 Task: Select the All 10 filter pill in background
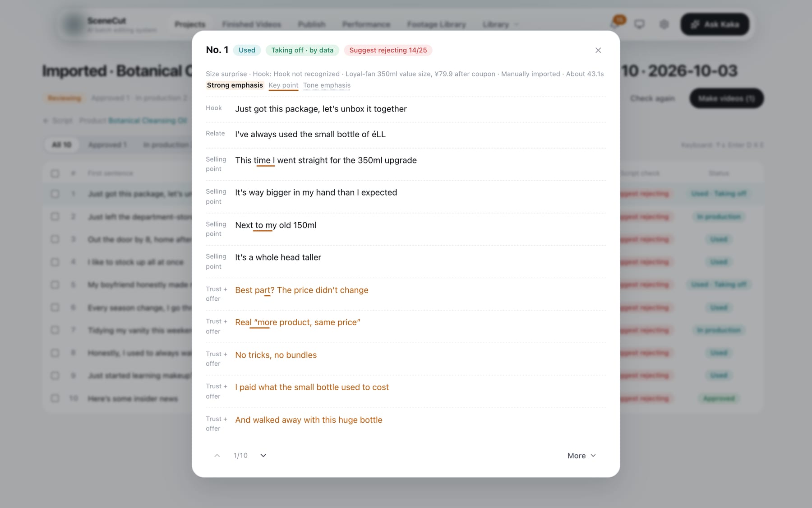tap(62, 145)
